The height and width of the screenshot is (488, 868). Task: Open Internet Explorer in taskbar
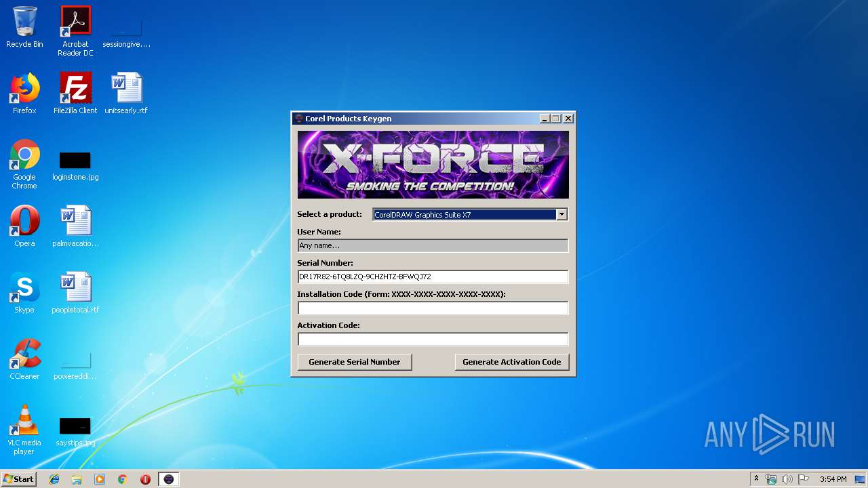[x=54, y=479]
